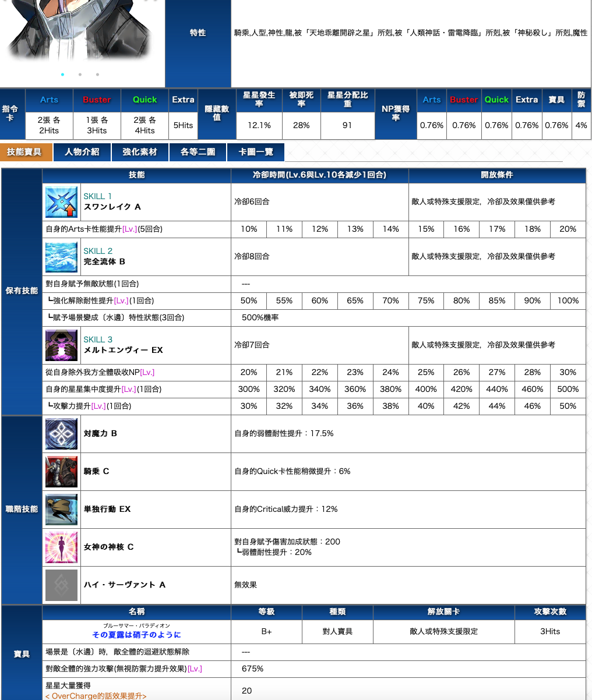Select the 技能寶具 tab
The height and width of the screenshot is (700, 592).
(x=24, y=152)
